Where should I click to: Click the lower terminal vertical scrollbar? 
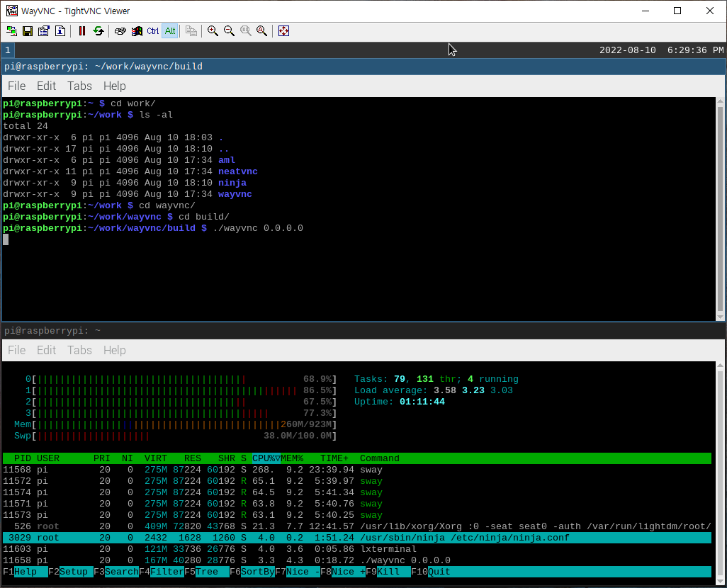[x=720, y=474]
